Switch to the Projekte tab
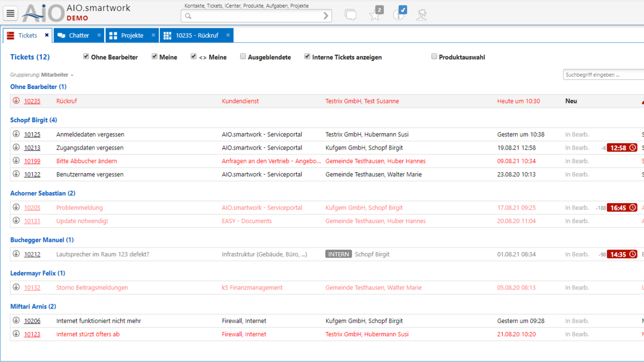This screenshot has height=362, width=644. [x=132, y=35]
